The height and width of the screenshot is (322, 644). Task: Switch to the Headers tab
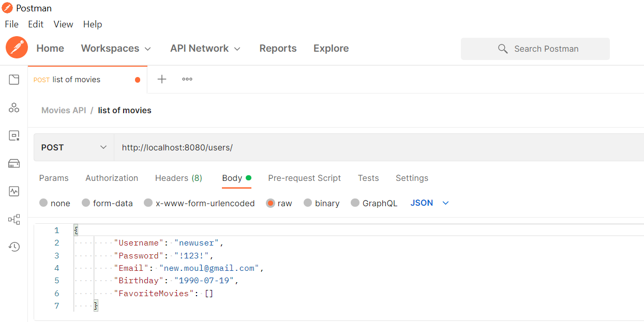[178, 178]
